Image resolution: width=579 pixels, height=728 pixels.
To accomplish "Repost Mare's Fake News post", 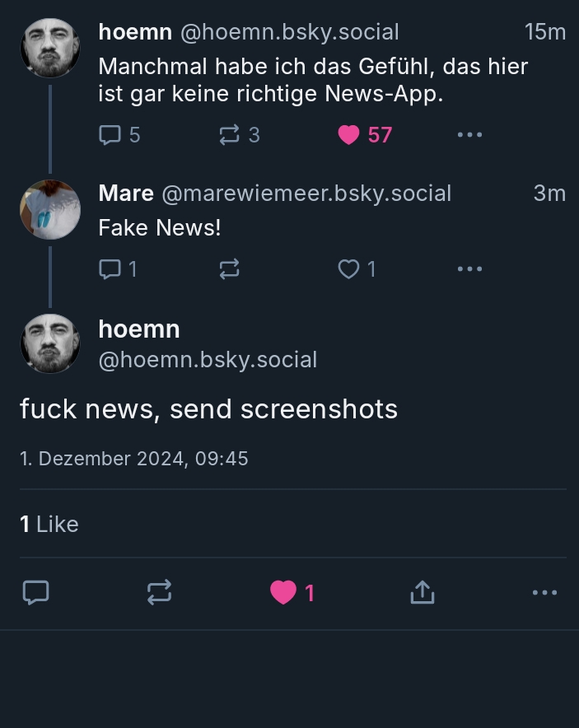I will [230, 268].
